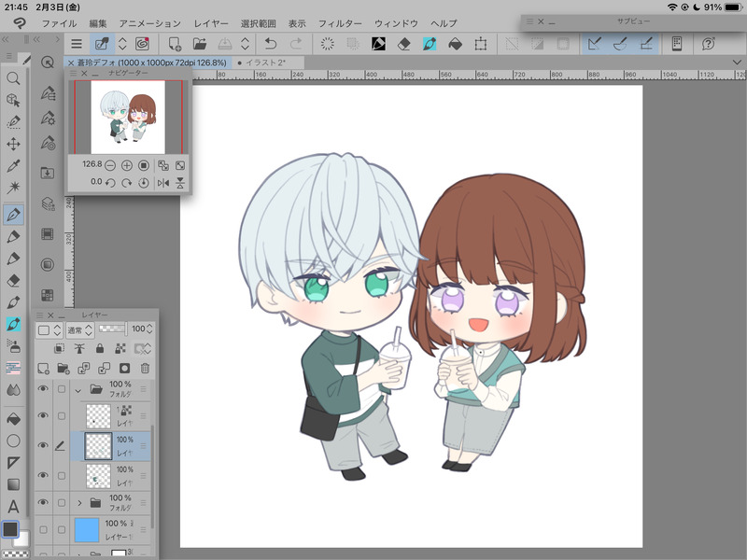
Task: Select the Eyedropper tool
Action: pyautogui.click(x=13, y=166)
